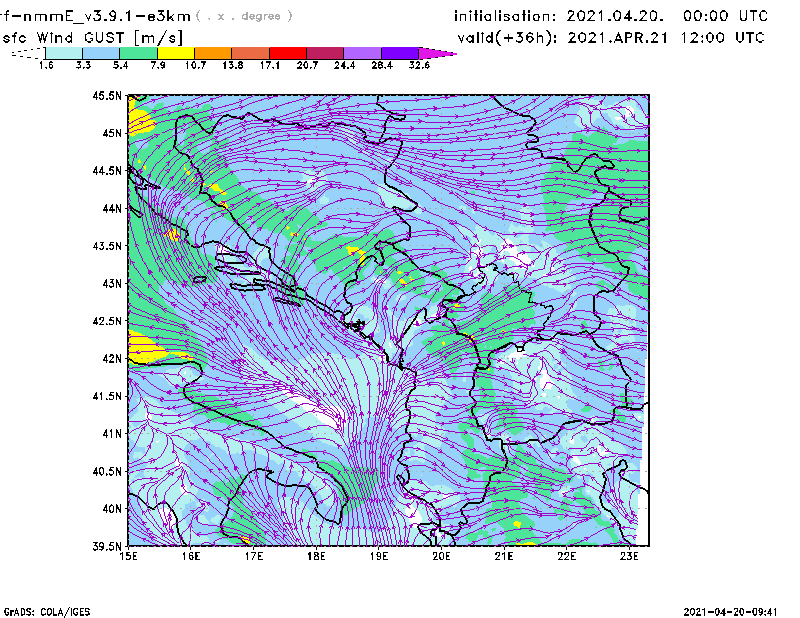The image size is (800, 618).
Task: Click the 17.1 legend value
Action: coord(270,65)
